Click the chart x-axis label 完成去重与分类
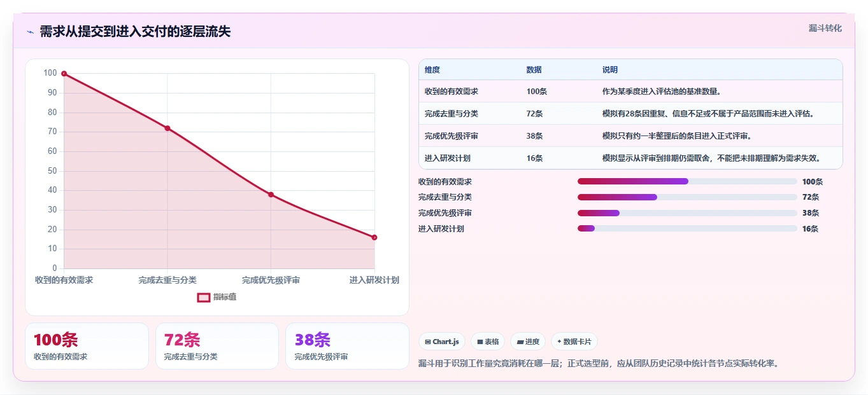Viewport: 868px width, 395px height. tap(167, 281)
